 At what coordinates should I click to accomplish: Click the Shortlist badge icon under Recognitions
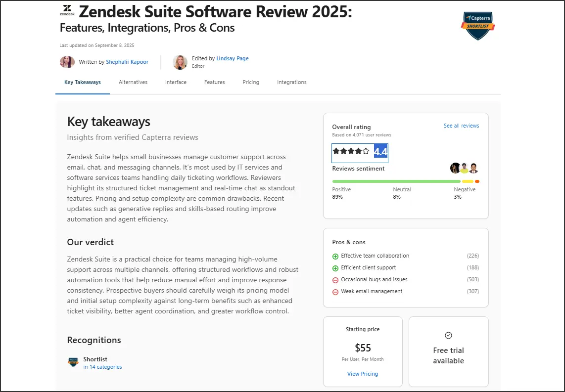(73, 362)
